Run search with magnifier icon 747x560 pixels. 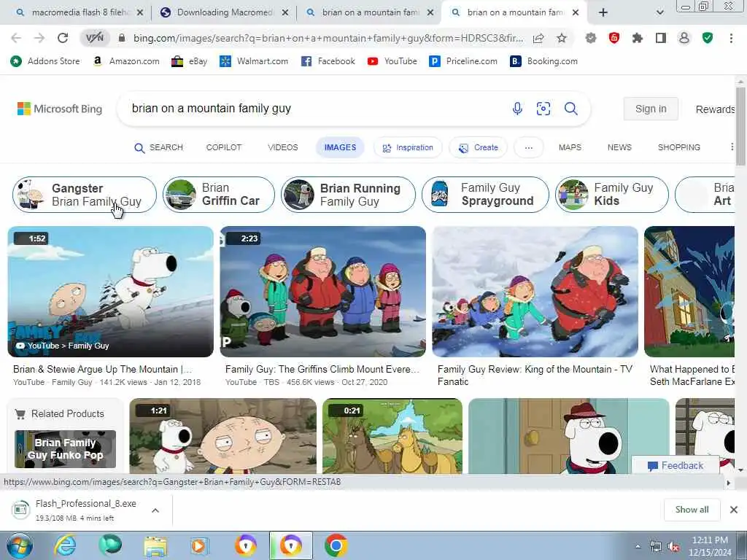tap(570, 109)
